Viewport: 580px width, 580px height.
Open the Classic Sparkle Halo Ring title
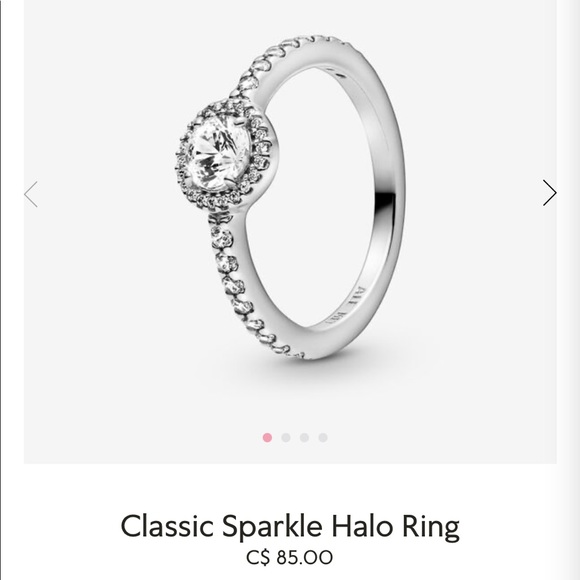pos(290,527)
